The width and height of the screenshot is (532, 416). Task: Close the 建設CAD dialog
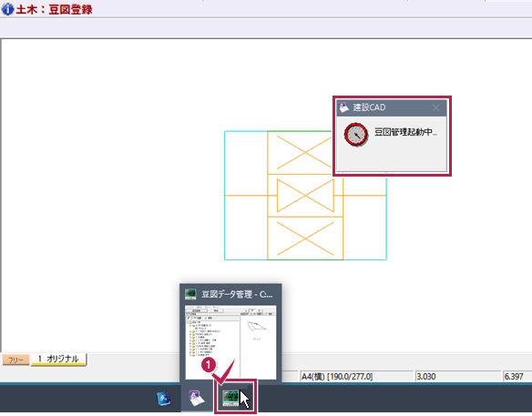click(436, 107)
